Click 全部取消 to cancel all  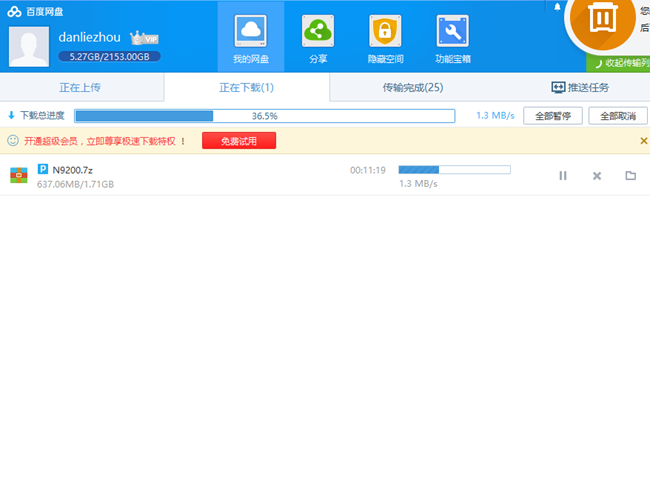click(x=617, y=116)
